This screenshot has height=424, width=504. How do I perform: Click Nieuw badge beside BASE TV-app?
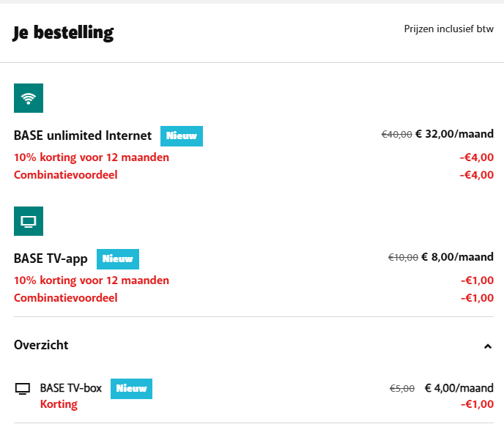[118, 259]
